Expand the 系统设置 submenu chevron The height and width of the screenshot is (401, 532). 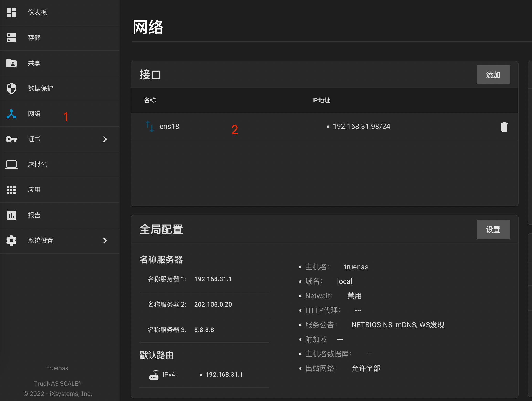[105, 241]
